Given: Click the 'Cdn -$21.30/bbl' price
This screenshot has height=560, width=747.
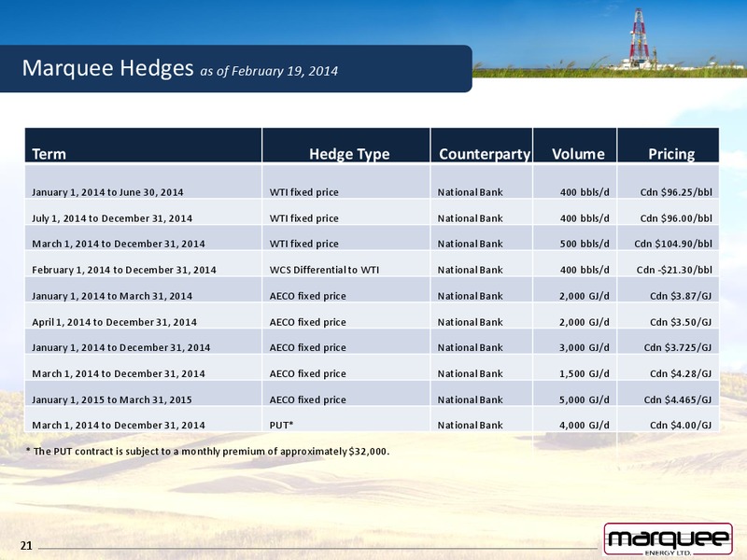Looking at the screenshot, I should 674,270.
